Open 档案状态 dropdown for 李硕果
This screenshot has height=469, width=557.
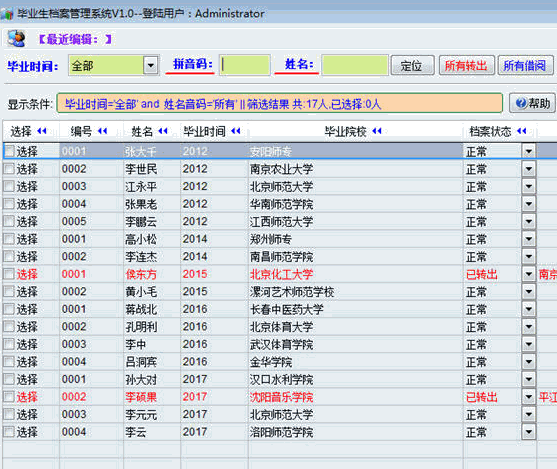(529, 397)
